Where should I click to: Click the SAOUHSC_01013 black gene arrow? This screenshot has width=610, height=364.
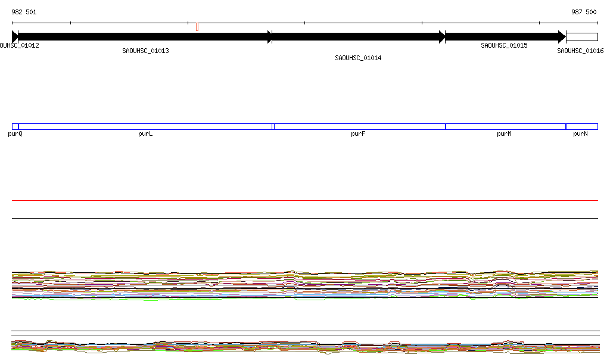click(145, 37)
